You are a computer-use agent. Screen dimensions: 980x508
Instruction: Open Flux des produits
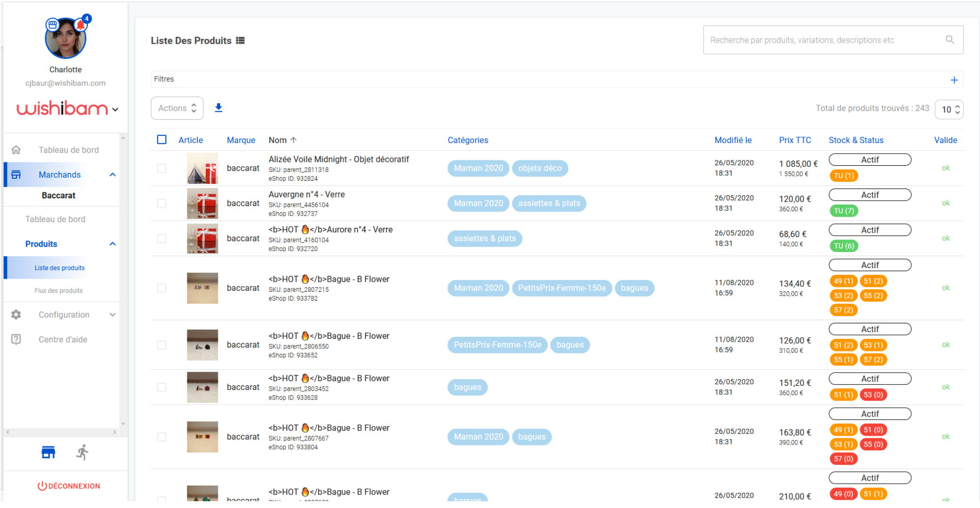pyautogui.click(x=59, y=290)
